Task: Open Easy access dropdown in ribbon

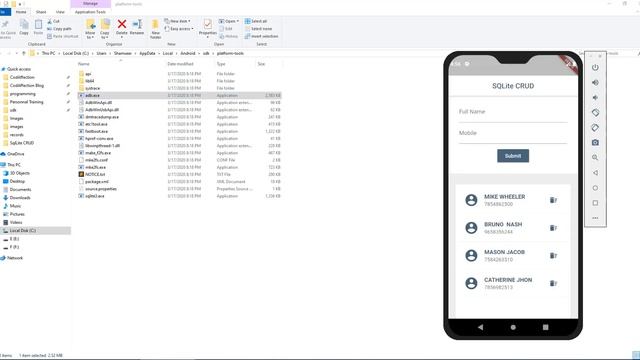Action: click(179, 29)
